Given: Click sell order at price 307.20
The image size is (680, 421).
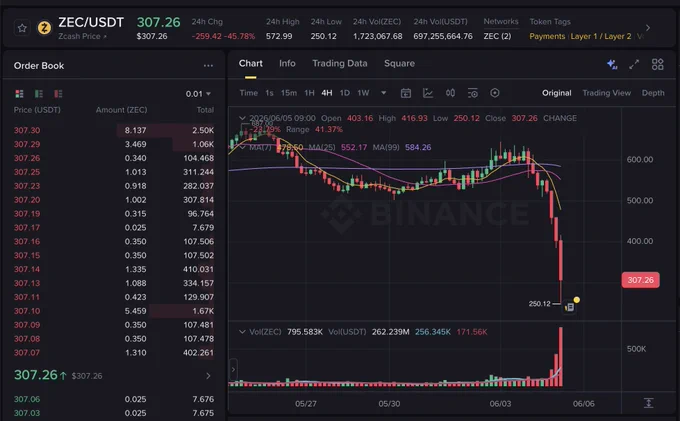Looking at the screenshot, I should [x=114, y=200].
